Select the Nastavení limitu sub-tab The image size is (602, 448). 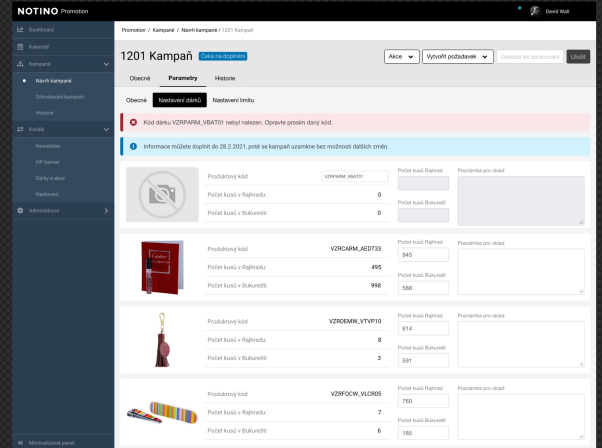(x=233, y=100)
